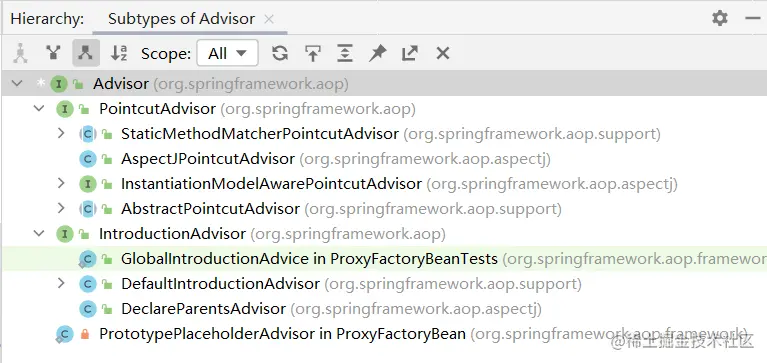767x363 pixels.
Task: Click green public lock on DeclareParentsAdvisor
Action: coord(107,309)
